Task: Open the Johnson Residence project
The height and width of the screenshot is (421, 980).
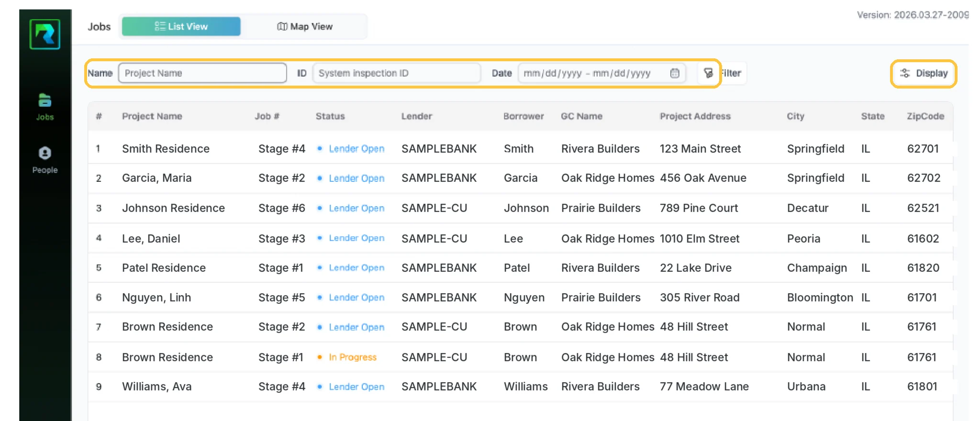Action: (173, 208)
